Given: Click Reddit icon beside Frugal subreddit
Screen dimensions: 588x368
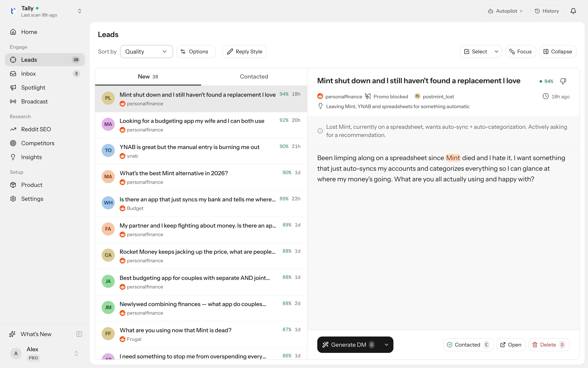Looking at the screenshot, I should tap(122, 339).
